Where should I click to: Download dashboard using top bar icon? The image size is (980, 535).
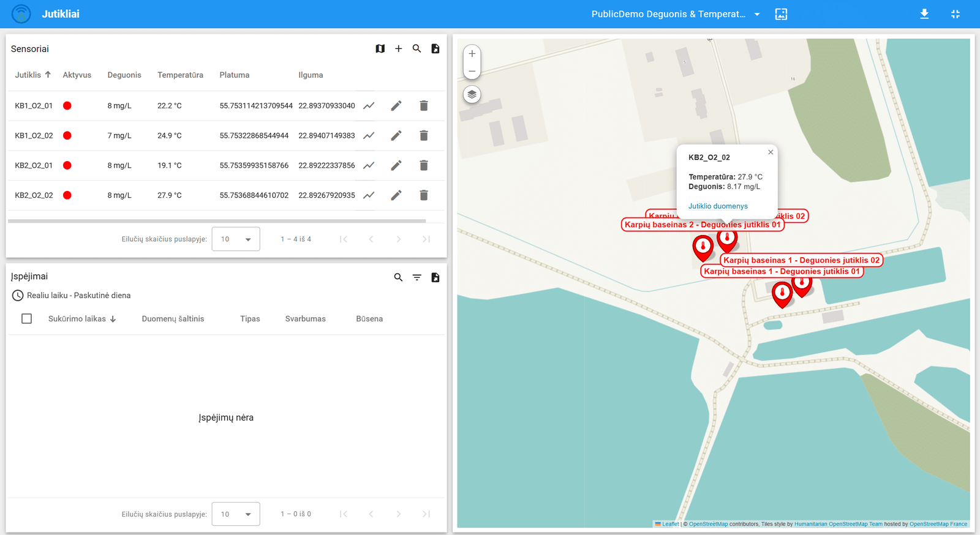pyautogui.click(x=924, y=14)
